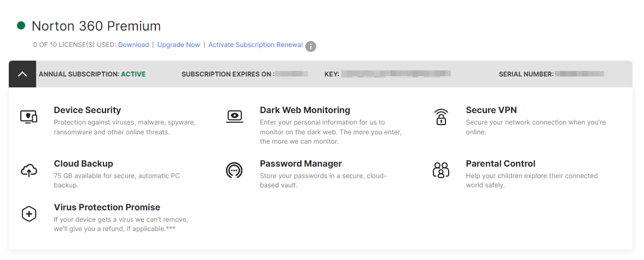Select the Secure VPN heading

[x=491, y=110]
